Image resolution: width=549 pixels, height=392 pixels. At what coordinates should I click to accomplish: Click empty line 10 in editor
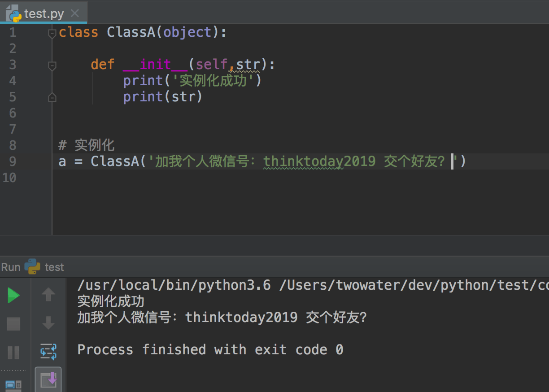click(x=301, y=178)
